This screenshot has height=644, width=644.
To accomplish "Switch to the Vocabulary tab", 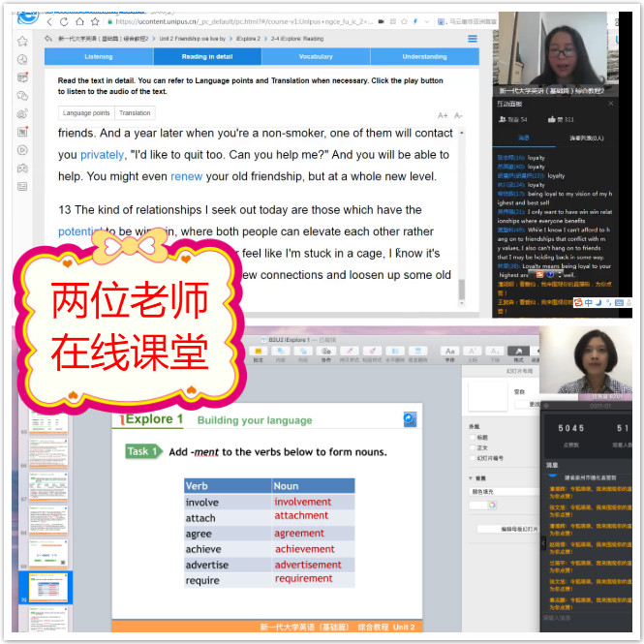I will 316,57.
